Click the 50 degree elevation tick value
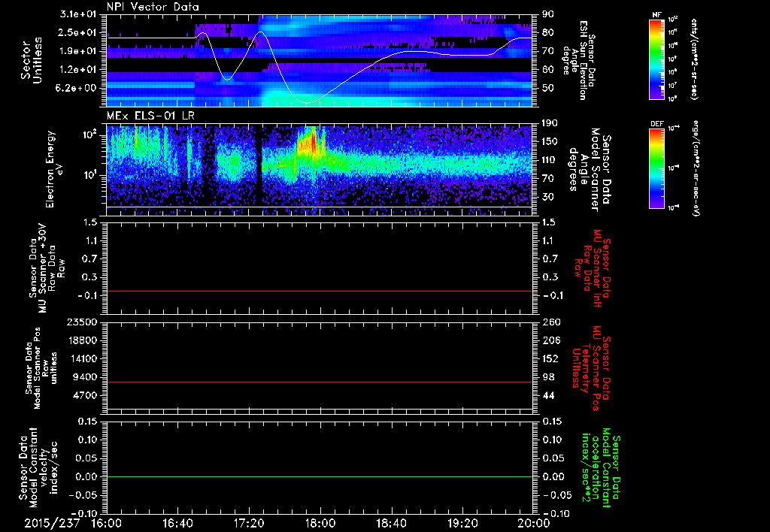This screenshot has width=770, height=532. 547,88
